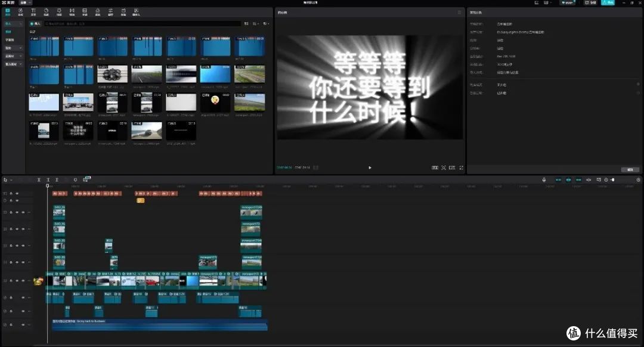The width and height of the screenshot is (644, 347).
Task: Open the menu dropdown next to the app logo
Action: coord(25,2)
